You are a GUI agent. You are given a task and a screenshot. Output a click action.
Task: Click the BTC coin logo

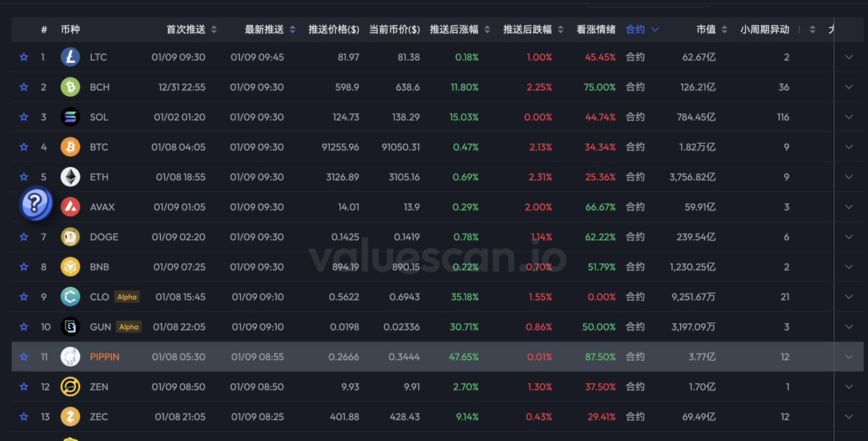70,147
